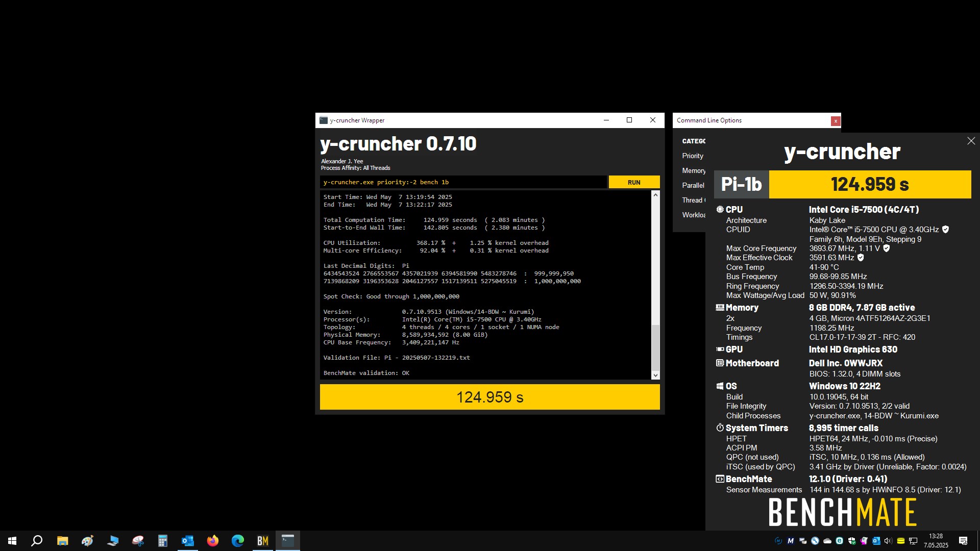Click the blue key tray icon
980x551 pixels.
(815, 541)
